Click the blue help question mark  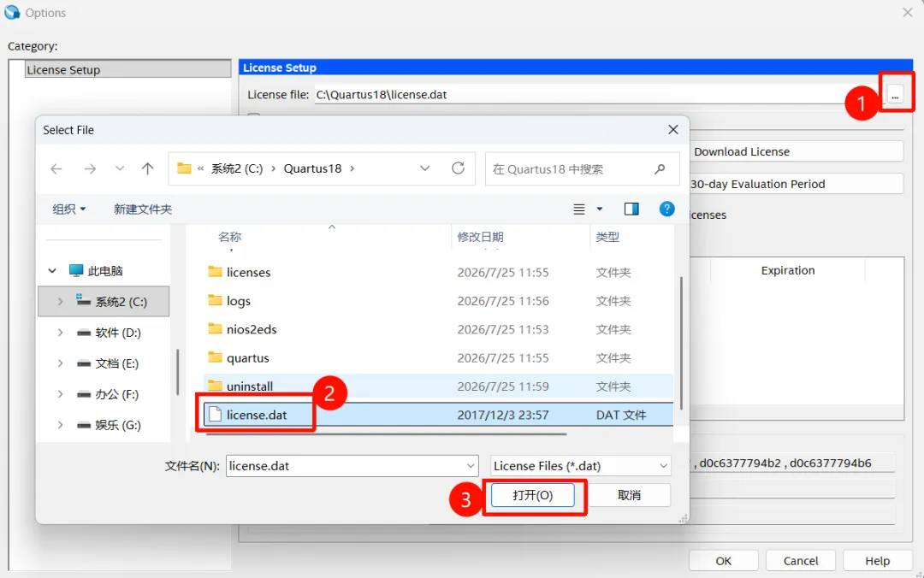point(666,209)
